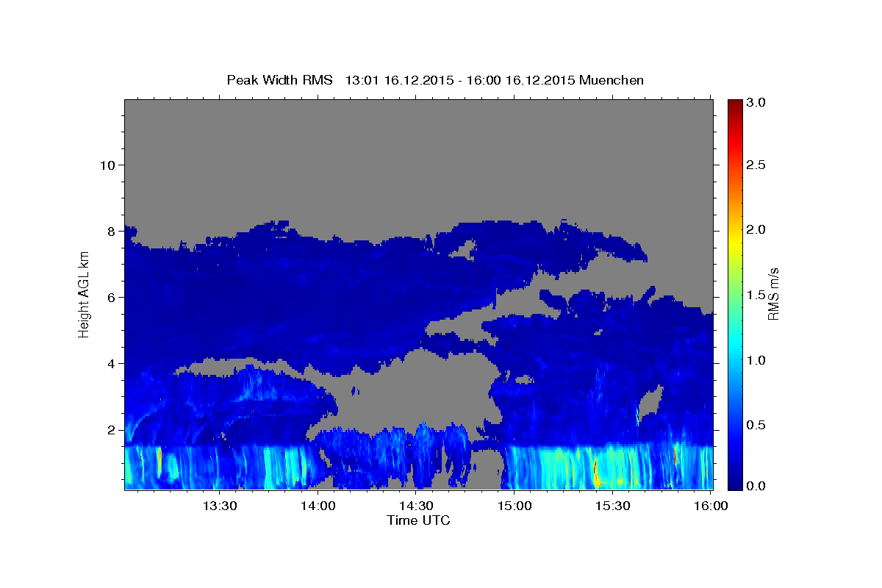This screenshot has width=882, height=588.
Task: Click the 'Muenchen' location in the title
Action: pyautogui.click(x=612, y=79)
